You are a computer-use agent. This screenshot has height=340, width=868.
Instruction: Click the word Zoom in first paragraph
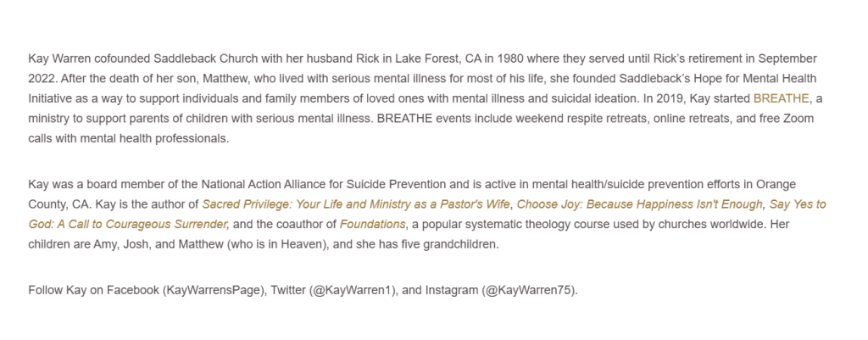(x=797, y=119)
